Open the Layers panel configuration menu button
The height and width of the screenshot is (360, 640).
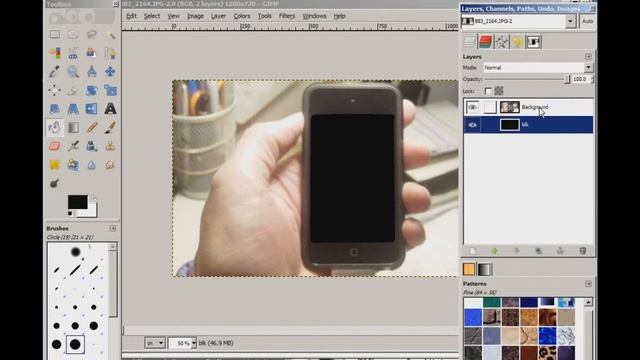point(588,57)
